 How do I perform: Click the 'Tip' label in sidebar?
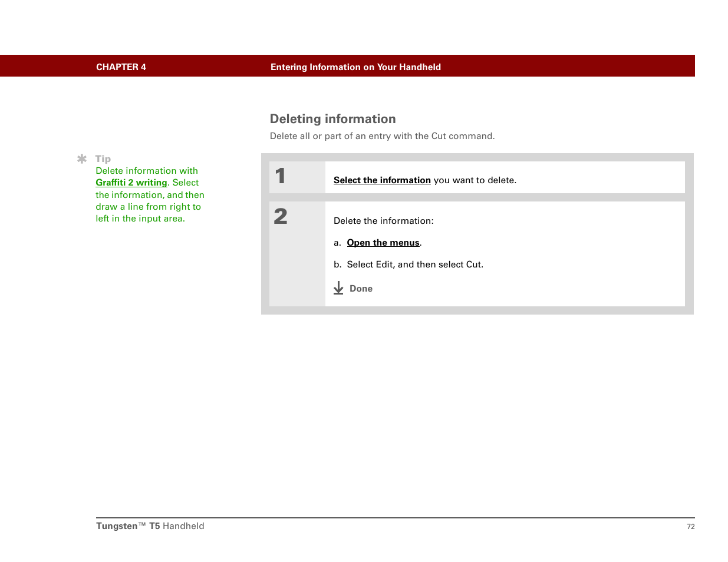tap(103, 159)
